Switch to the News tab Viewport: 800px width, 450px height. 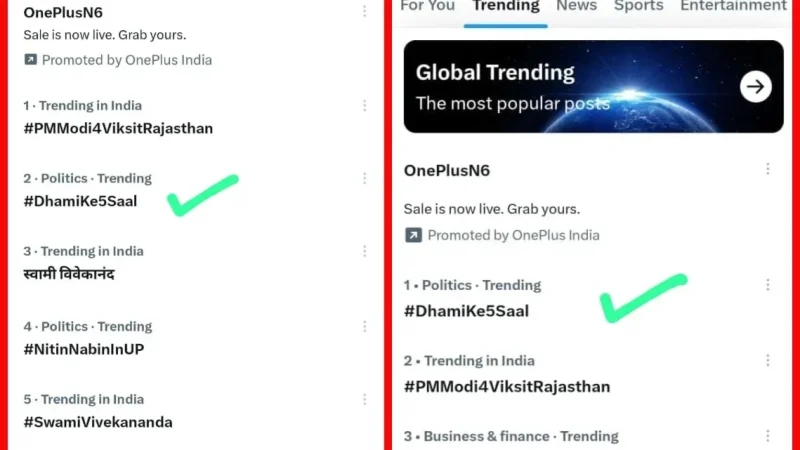coord(577,6)
